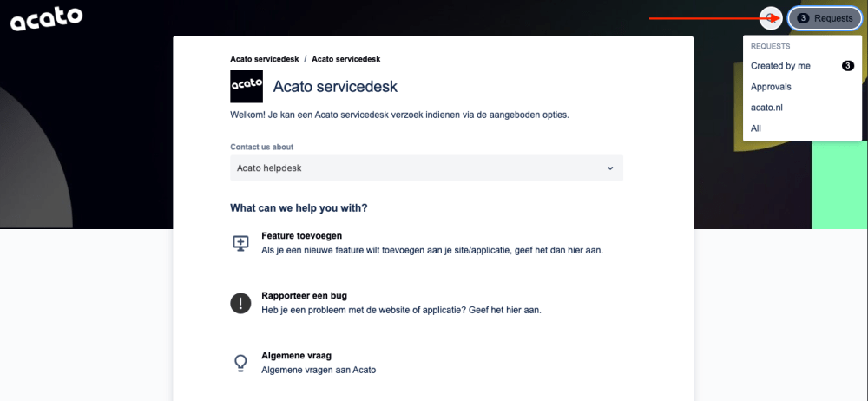Toggle the Requests menu button
The width and height of the screenshot is (868, 401).
click(x=825, y=18)
